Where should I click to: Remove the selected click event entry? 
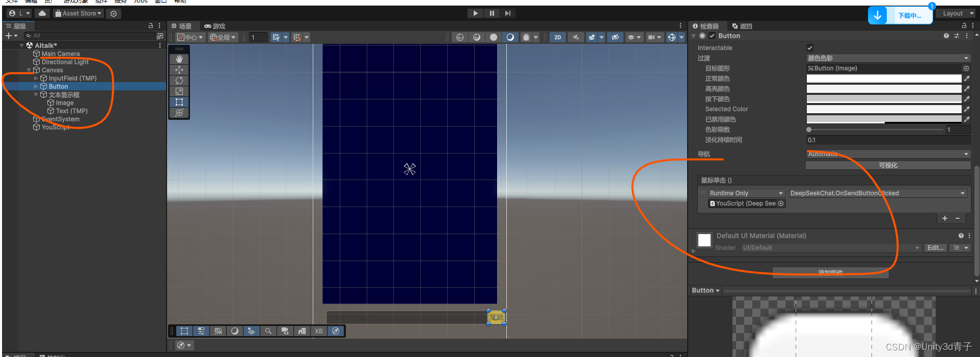tap(958, 218)
